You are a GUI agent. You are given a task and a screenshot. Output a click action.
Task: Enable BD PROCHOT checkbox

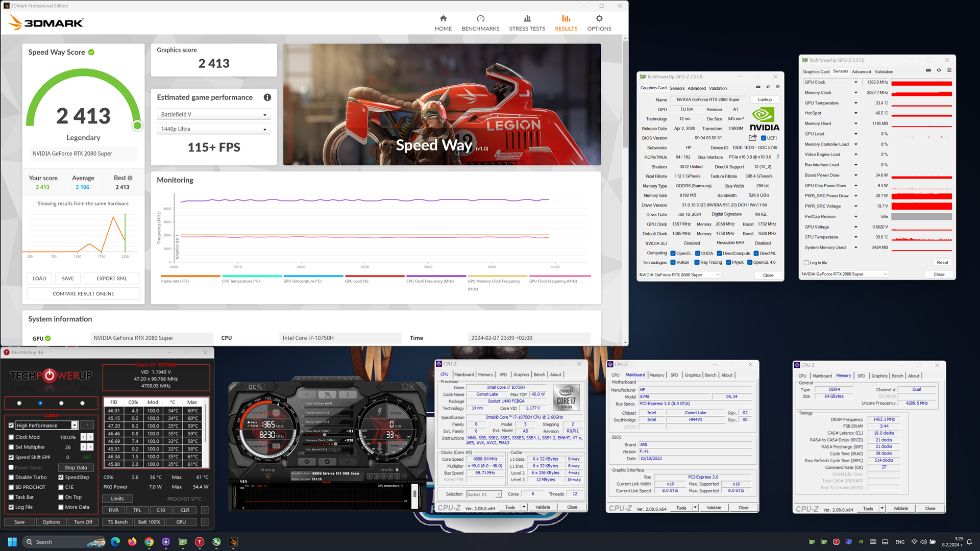[11, 487]
